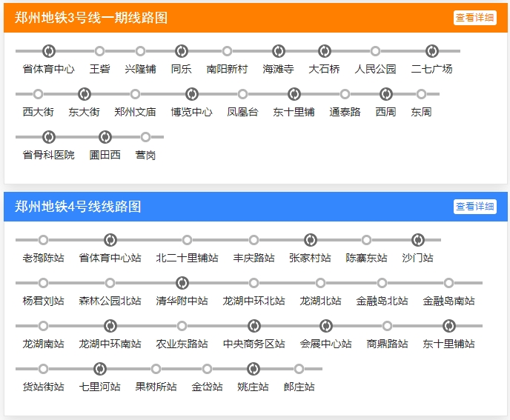
Task: Open the 郑州文庙 station label
Action: [x=135, y=113]
